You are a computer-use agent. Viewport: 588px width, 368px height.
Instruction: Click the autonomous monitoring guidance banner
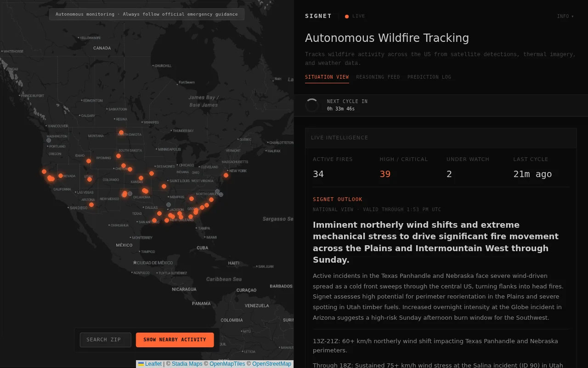pyautogui.click(x=147, y=14)
